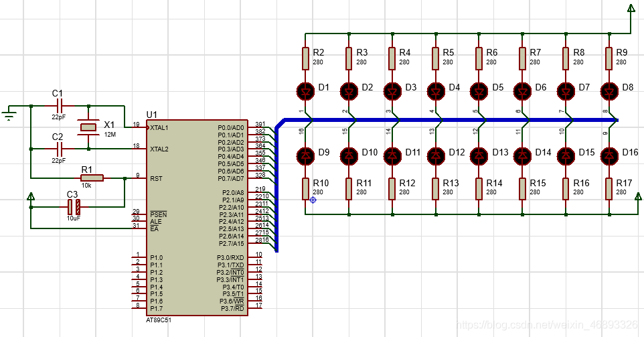This screenshot has width=644, height=337.
Task: Select resistor R10 body
Action: [x=305, y=189]
